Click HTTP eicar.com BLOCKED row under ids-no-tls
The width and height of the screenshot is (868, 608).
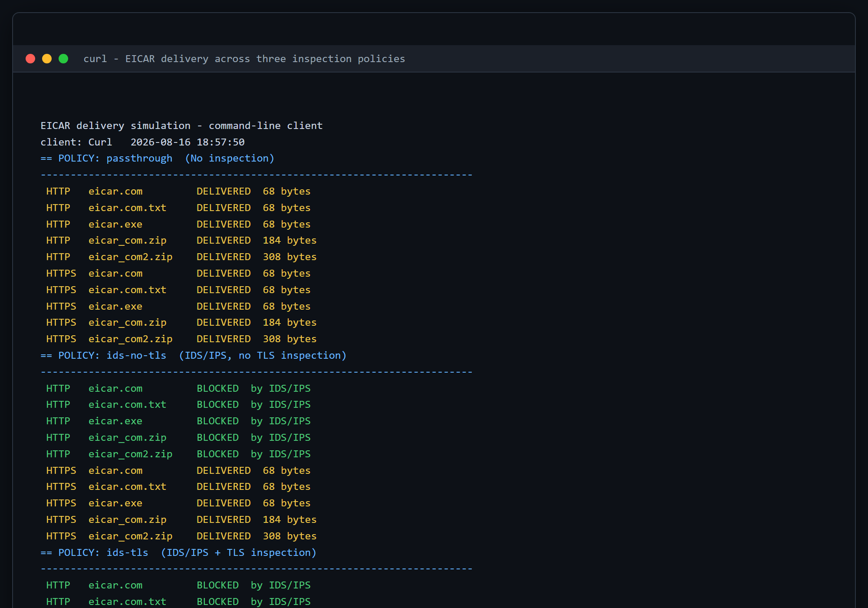178,388
